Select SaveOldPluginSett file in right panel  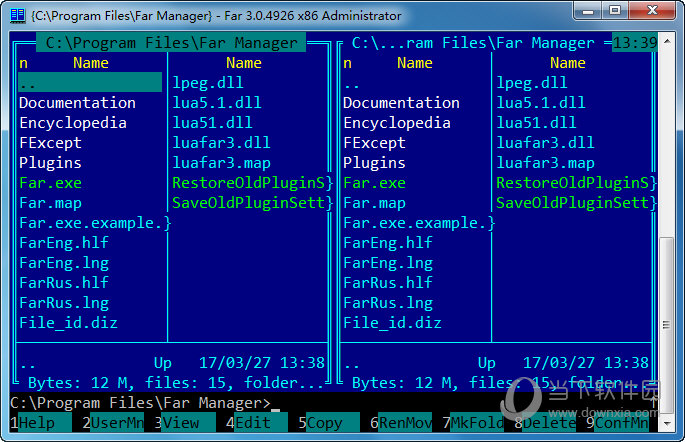[x=577, y=203]
